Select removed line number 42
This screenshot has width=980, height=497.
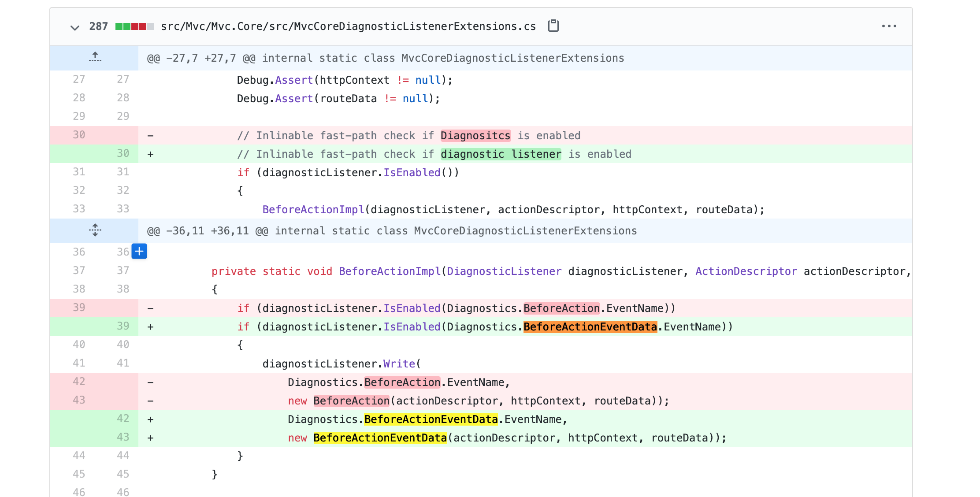79,382
